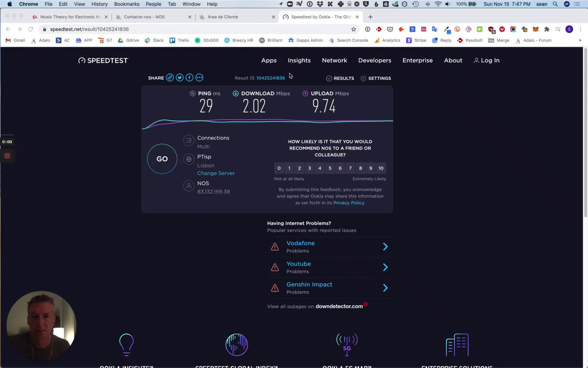Image resolution: width=588 pixels, height=368 pixels.
Task: Open Slack bookmark
Action: click(x=154, y=40)
